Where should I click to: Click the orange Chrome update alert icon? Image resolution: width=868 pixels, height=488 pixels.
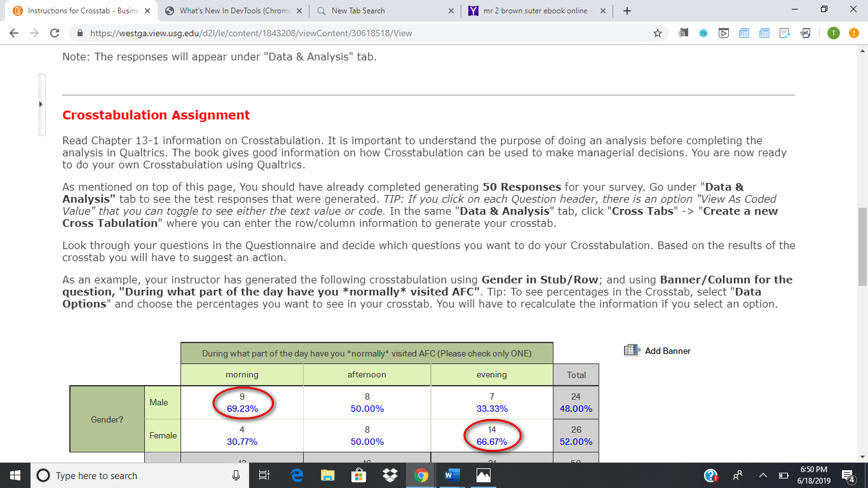853,33
